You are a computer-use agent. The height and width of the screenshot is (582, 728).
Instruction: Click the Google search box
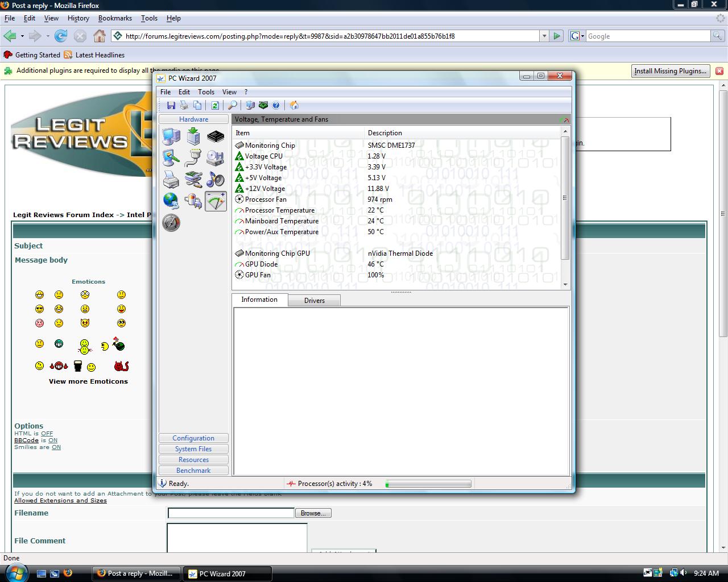pos(648,36)
